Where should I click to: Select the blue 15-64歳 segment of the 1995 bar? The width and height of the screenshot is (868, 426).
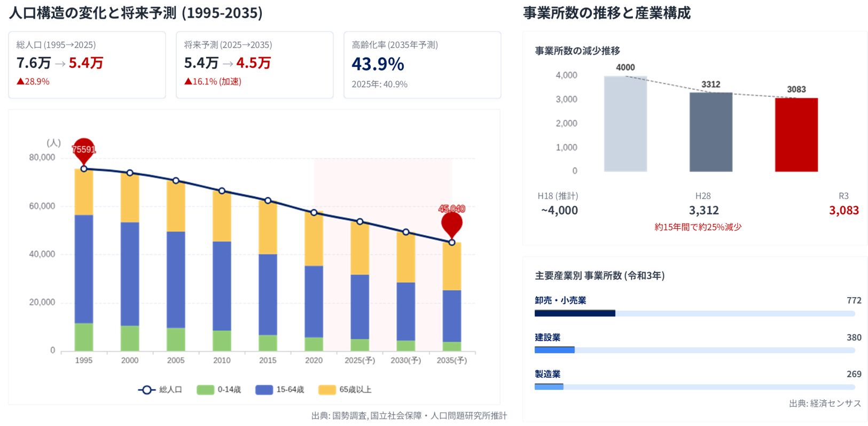tap(84, 269)
